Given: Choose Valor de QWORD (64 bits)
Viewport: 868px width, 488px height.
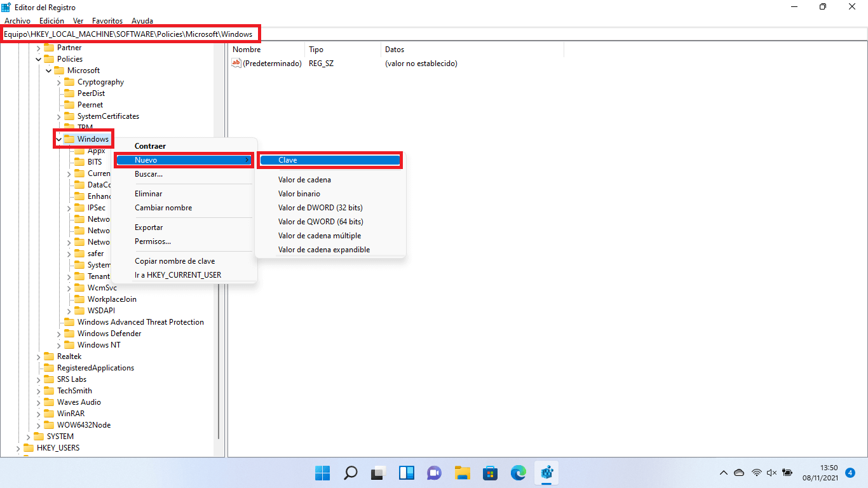Looking at the screenshot, I should 330,222.
